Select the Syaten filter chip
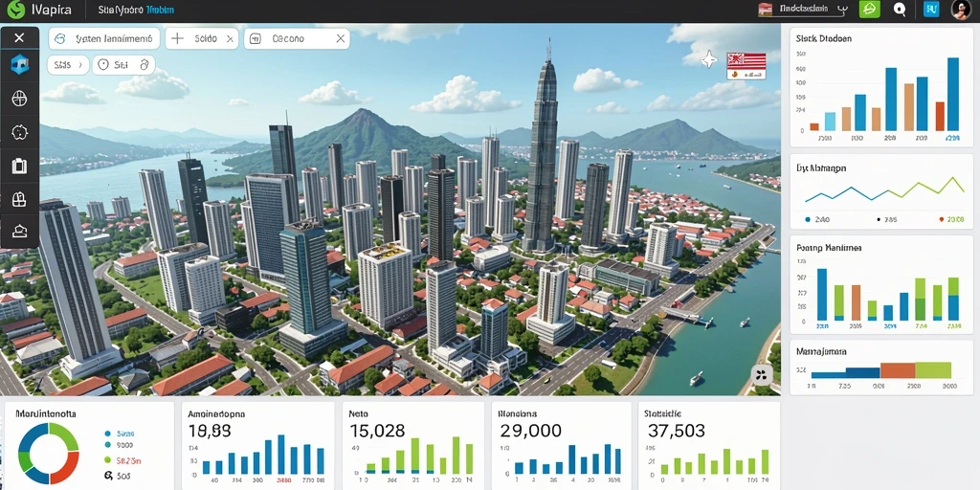980x490 pixels. click(x=104, y=38)
